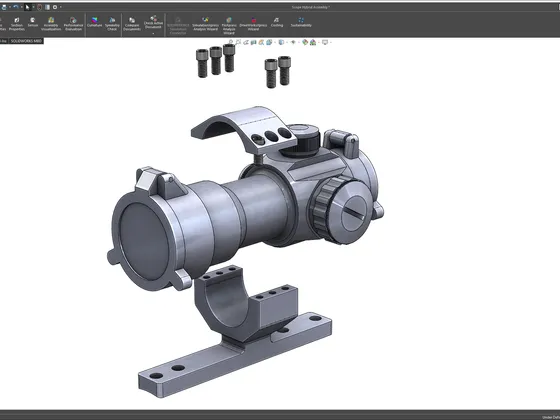Open the Sustainability tool
The width and height of the screenshot is (560, 420).
[301, 22]
